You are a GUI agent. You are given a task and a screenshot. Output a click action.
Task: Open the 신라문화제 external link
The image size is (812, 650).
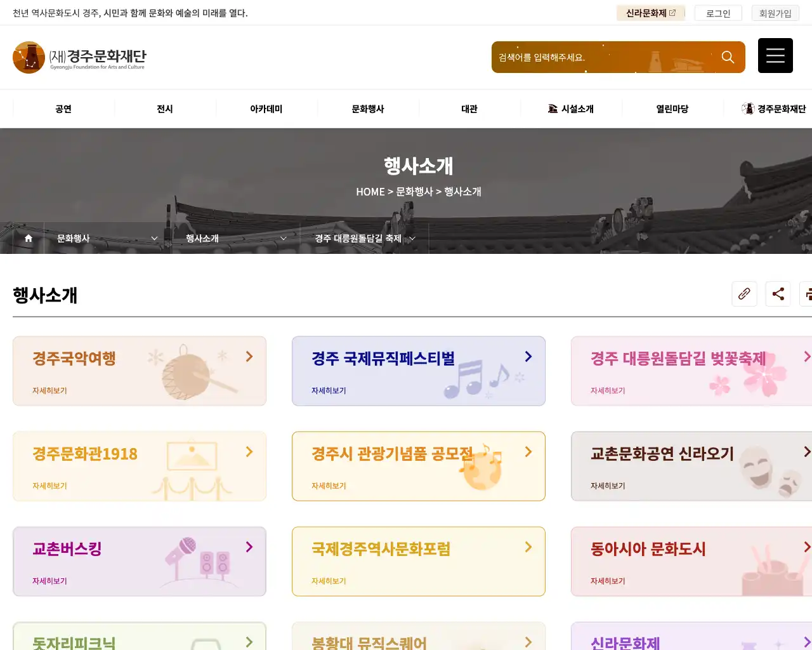tap(650, 13)
